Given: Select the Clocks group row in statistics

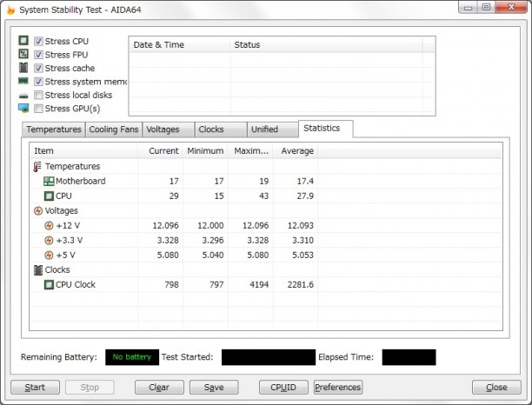Looking at the screenshot, I should [x=266, y=270].
